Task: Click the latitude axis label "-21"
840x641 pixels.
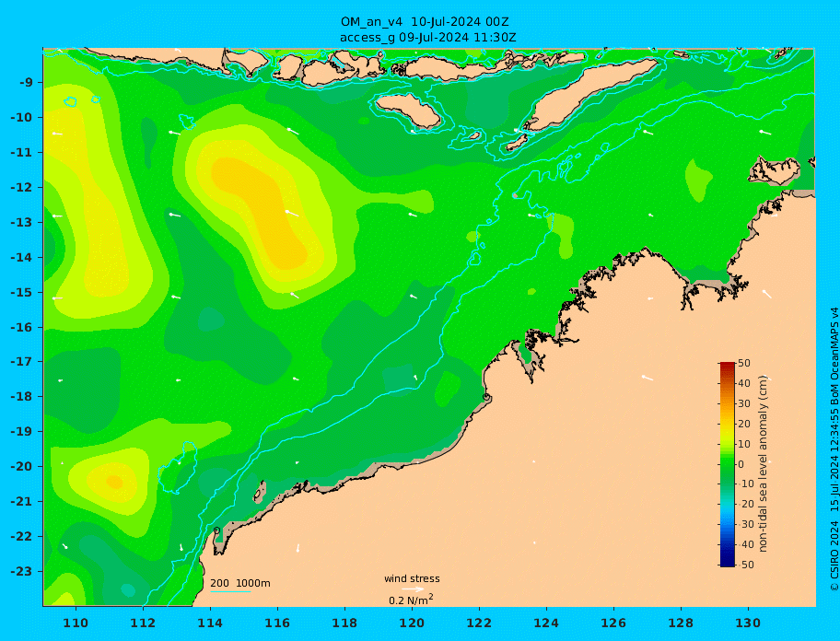Action: coord(22,502)
